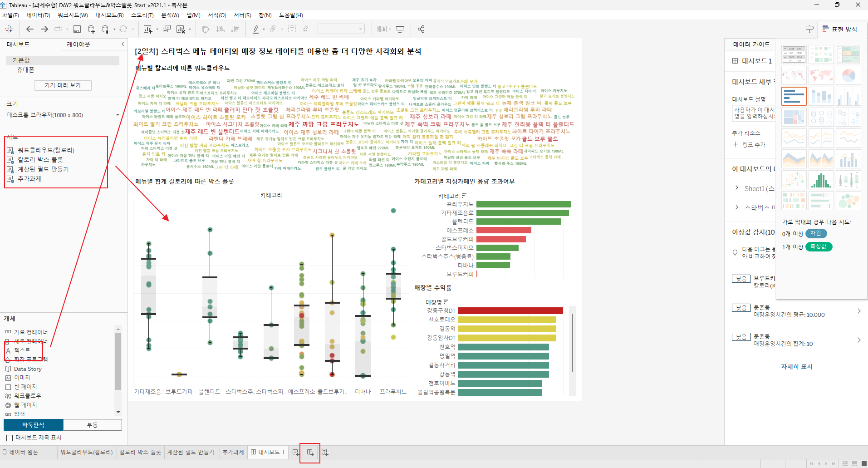Select the packed bubbles chart in Show Me

[848, 201]
